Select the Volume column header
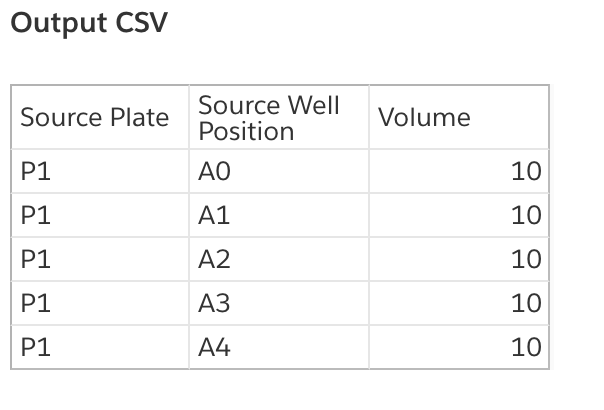Image resolution: width=604 pixels, height=410 pixels. 459,117
